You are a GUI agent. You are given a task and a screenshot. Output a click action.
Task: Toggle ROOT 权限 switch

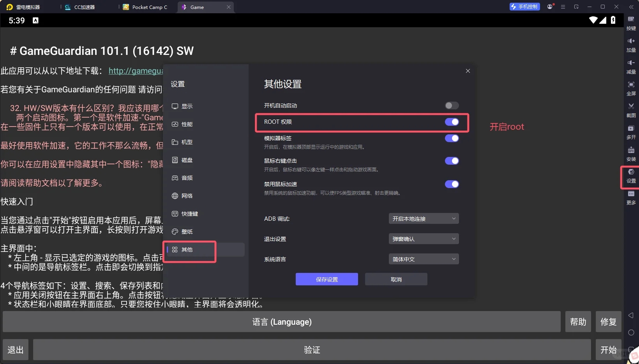(452, 122)
